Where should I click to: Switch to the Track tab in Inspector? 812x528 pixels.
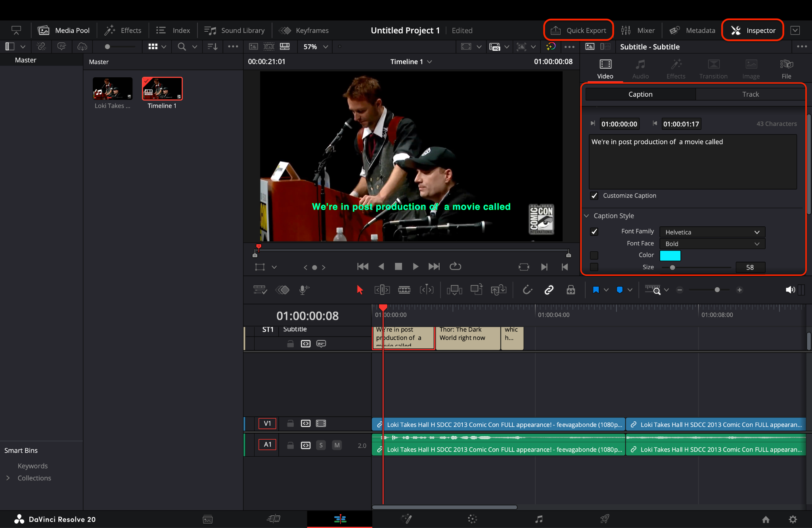[750, 94]
